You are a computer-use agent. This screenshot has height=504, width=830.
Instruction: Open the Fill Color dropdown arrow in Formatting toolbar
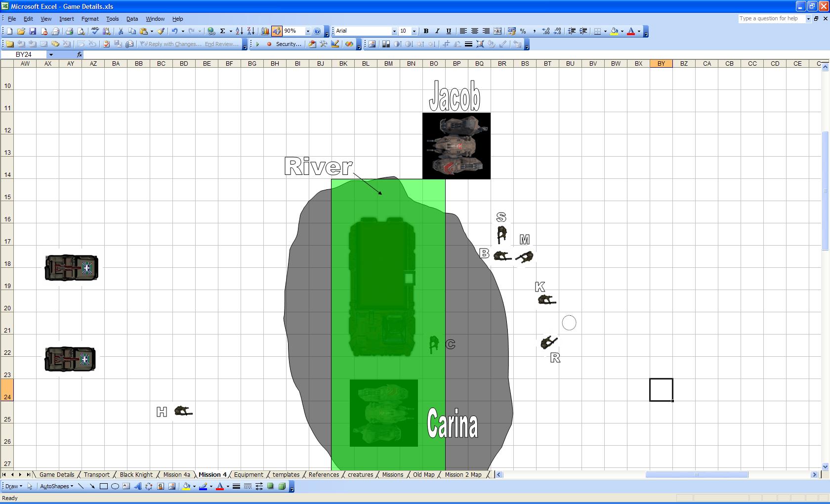click(x=622, y=31)
